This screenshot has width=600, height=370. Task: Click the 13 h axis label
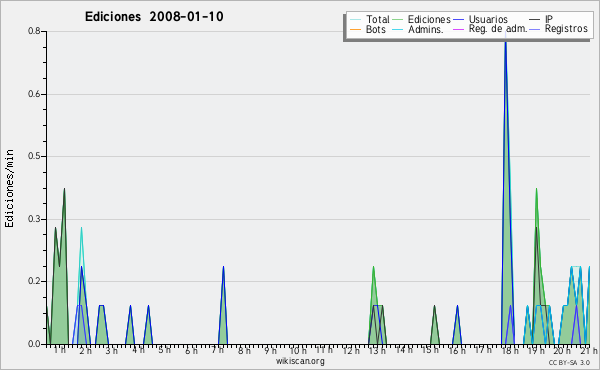(x=377, y=350)
